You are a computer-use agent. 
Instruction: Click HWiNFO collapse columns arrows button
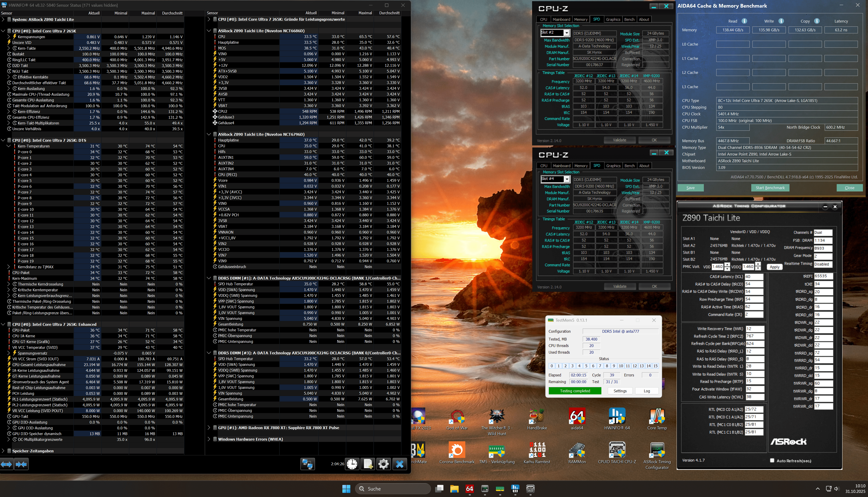pyautogui.click(x=21, y=464)
